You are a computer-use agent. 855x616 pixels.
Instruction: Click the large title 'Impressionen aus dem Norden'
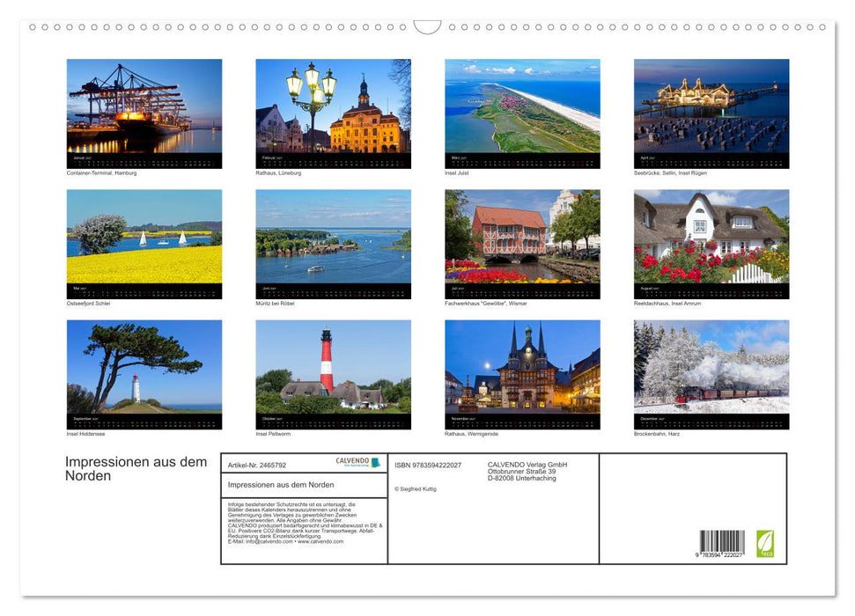pyautogui.click(x=136, y=469)
